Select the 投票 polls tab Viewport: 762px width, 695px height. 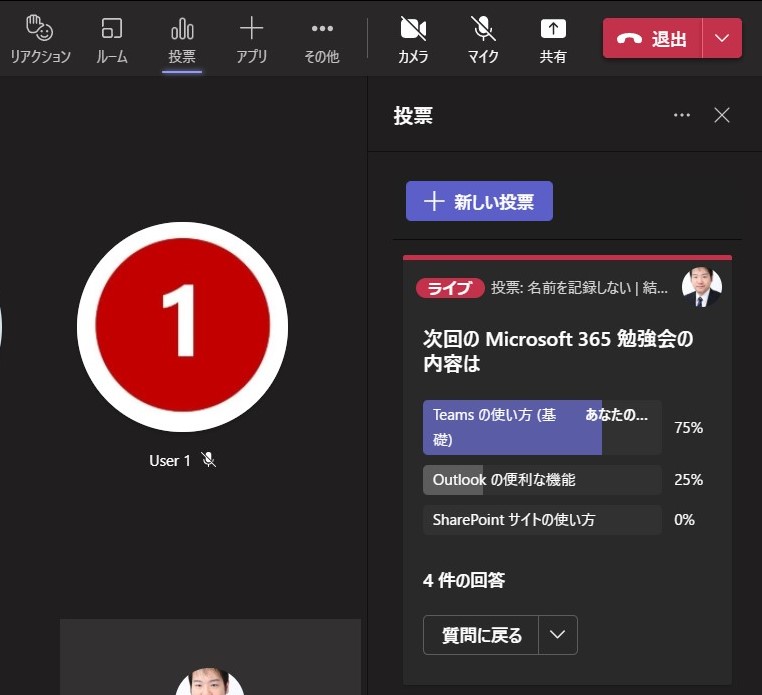[182, 41]
